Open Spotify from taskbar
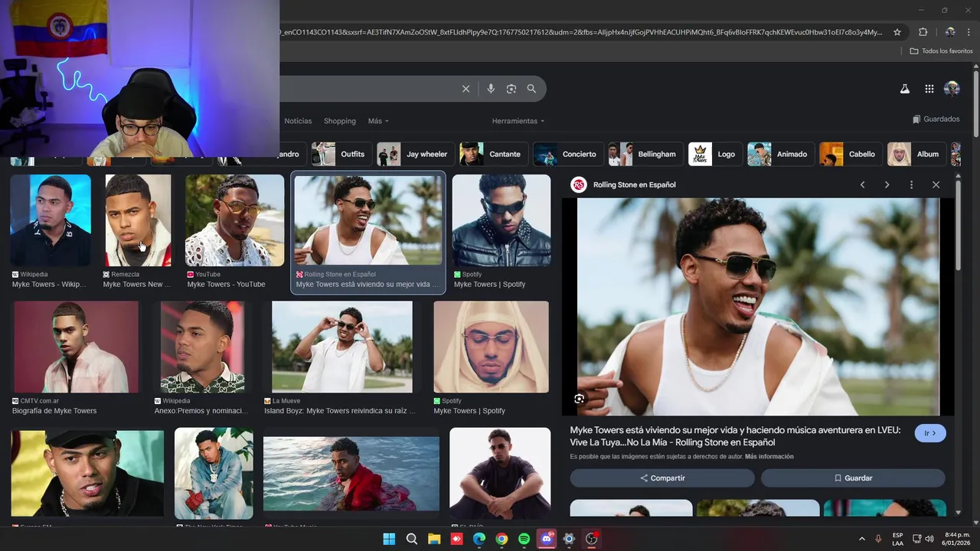 pyautogui.click(x=524, y=539)
